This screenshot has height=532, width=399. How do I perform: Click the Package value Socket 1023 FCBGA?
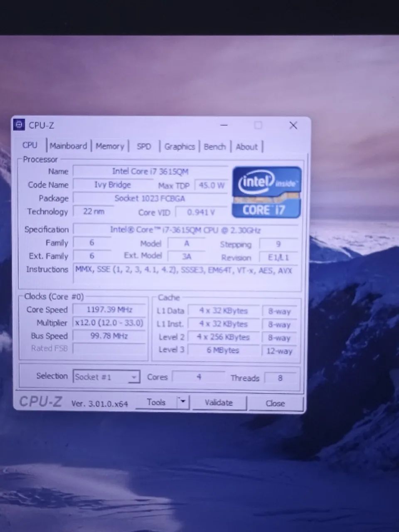click(x=150, y=198)
